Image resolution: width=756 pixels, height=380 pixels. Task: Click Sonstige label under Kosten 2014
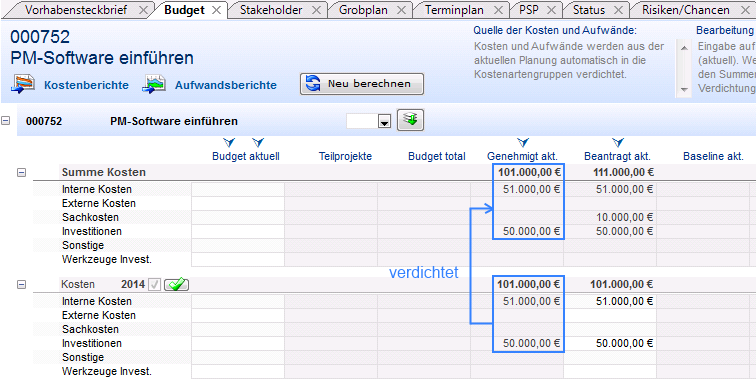(83, 358)
